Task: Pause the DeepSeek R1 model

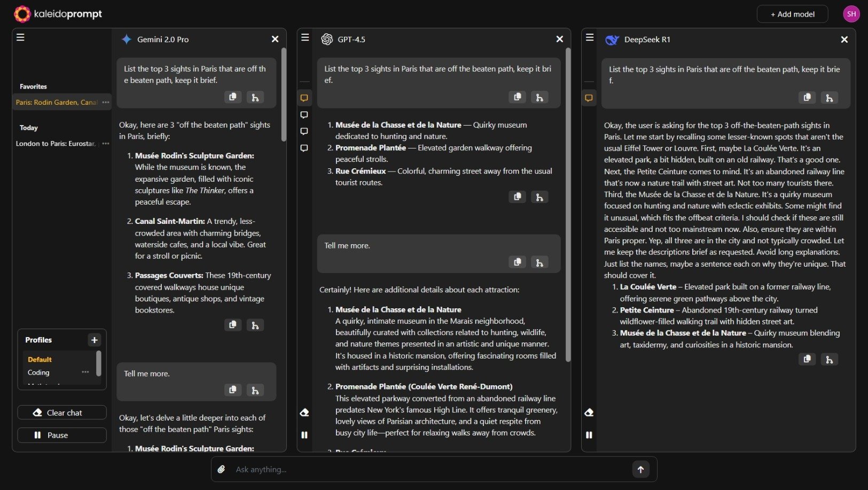Action: (x=589, y=435)
